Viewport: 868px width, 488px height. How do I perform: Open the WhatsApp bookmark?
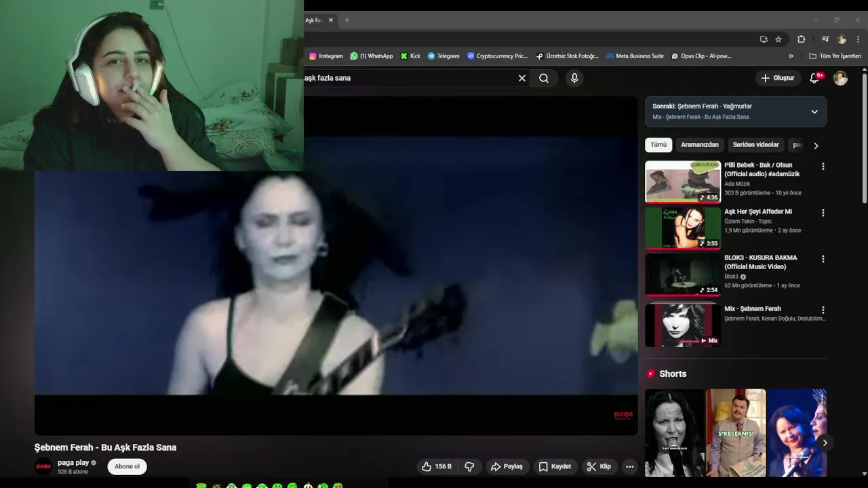tap(372, 56)
